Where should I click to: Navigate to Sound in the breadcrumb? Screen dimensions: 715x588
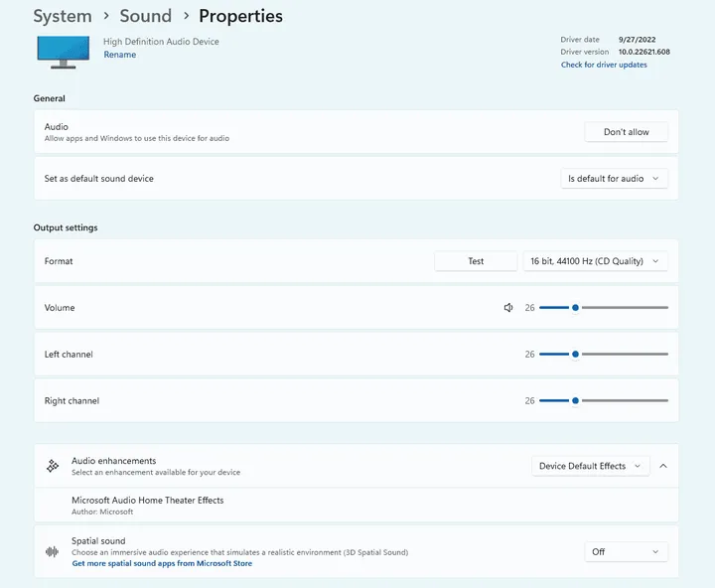[146, 16]
